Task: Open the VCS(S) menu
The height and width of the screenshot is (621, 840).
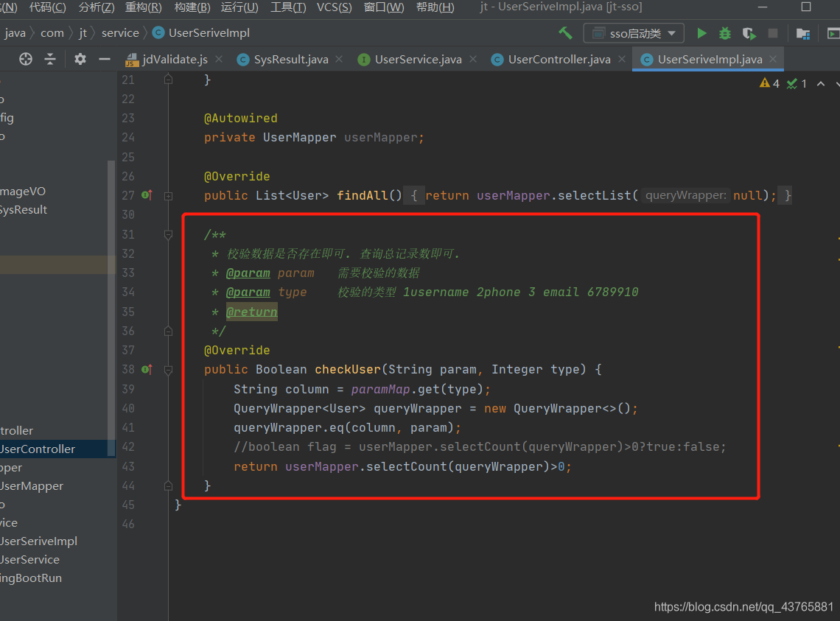Action: tap(335, 7)
